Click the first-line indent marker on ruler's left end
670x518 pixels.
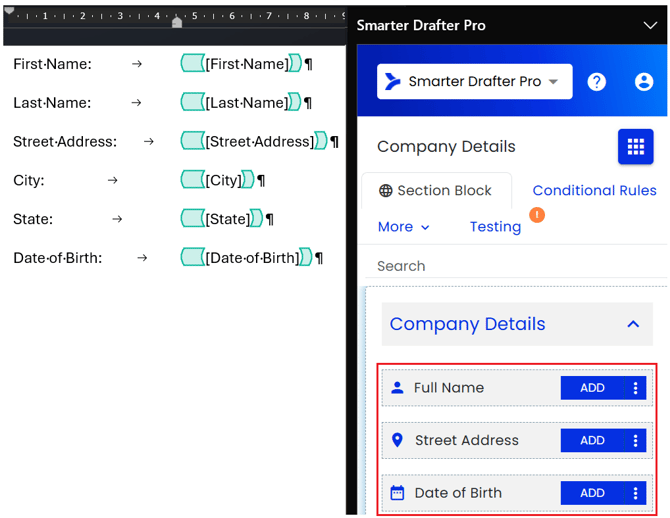[9, 11]
